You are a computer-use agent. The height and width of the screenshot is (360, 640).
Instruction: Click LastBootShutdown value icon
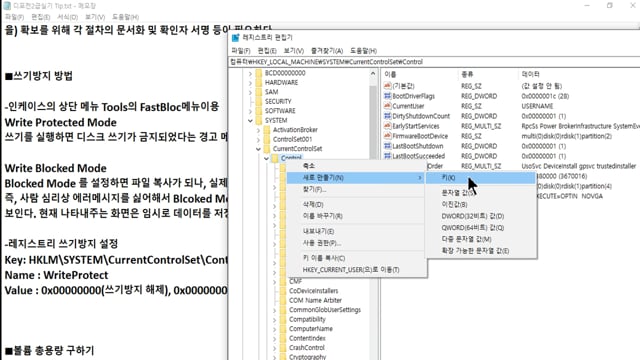click(x=387, y=146)
